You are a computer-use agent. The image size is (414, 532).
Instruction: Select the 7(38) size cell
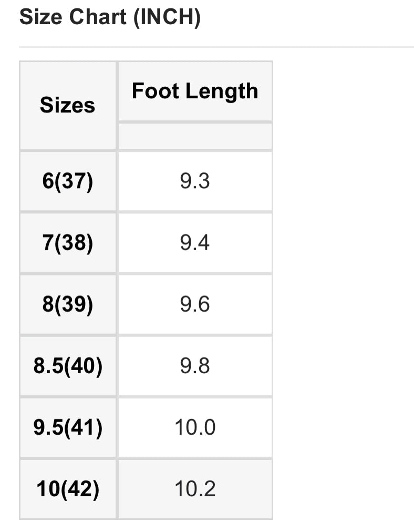(68, 243)
